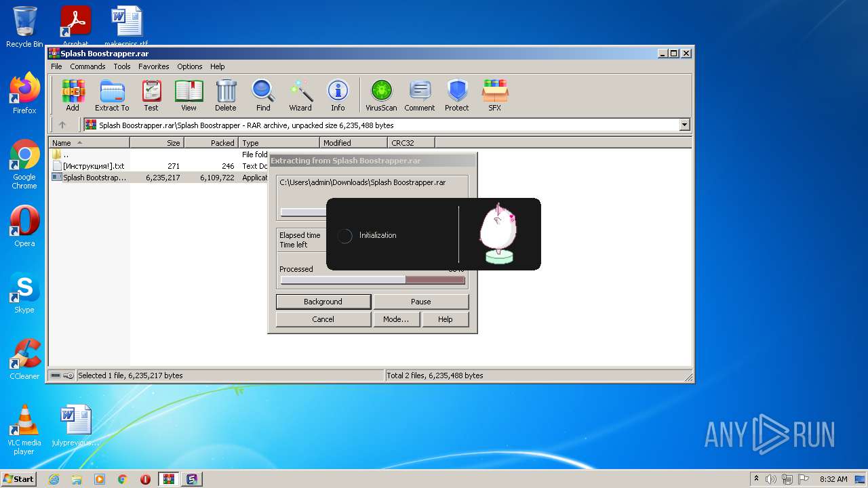
Task: Open Google Chrome desktop shortcut
Action: pos(24,165)
